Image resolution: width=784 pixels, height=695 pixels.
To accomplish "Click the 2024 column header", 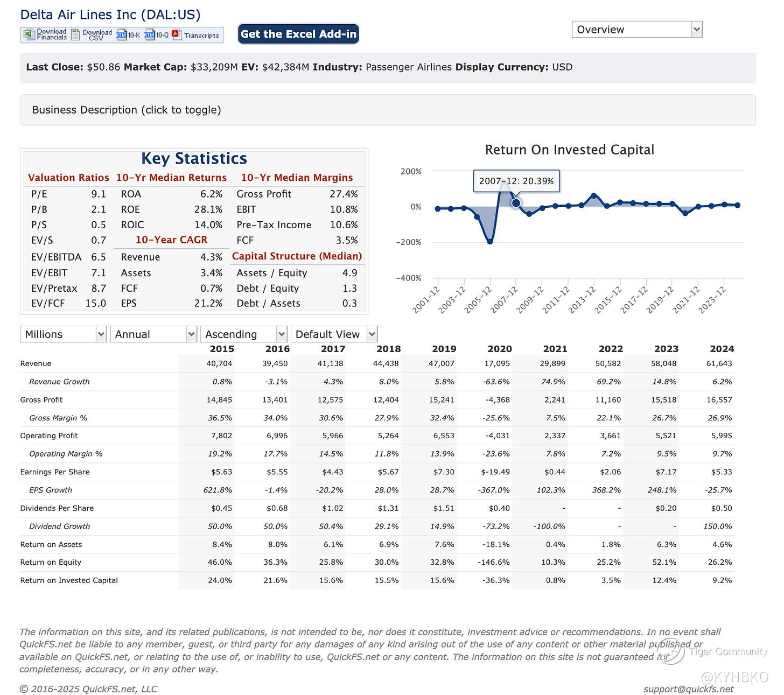I will click(722, 349).
